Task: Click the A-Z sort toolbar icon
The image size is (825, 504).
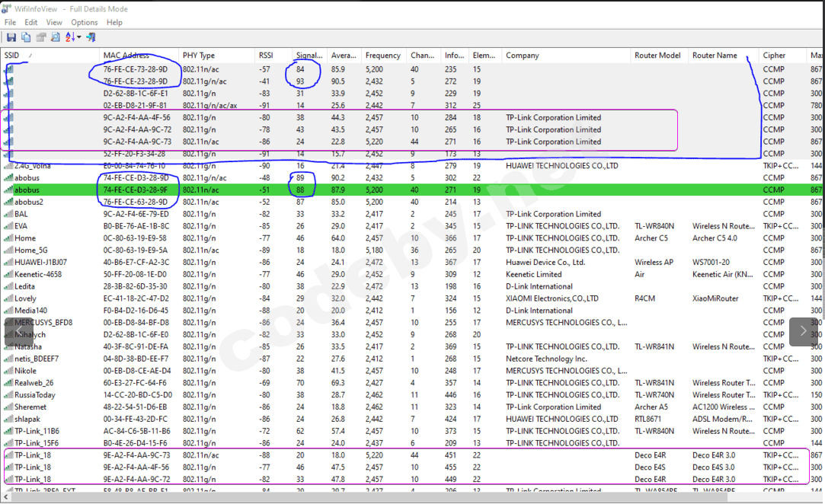Action: 69,37
